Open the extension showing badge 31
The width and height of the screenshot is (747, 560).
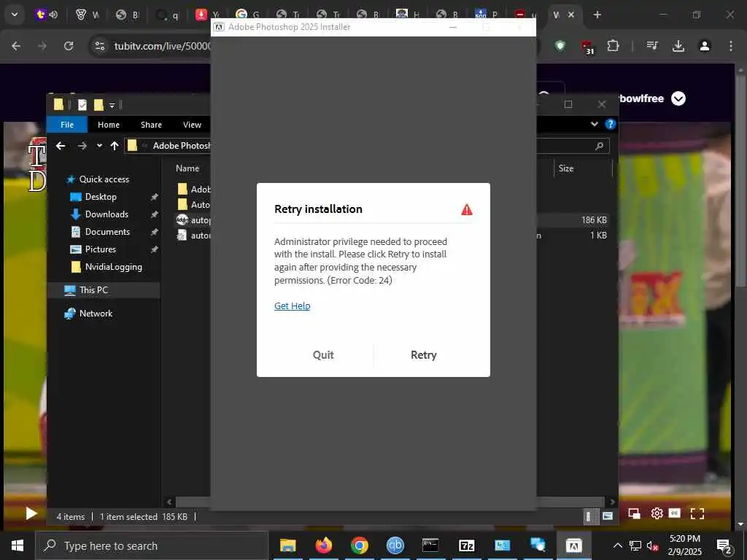587,47
